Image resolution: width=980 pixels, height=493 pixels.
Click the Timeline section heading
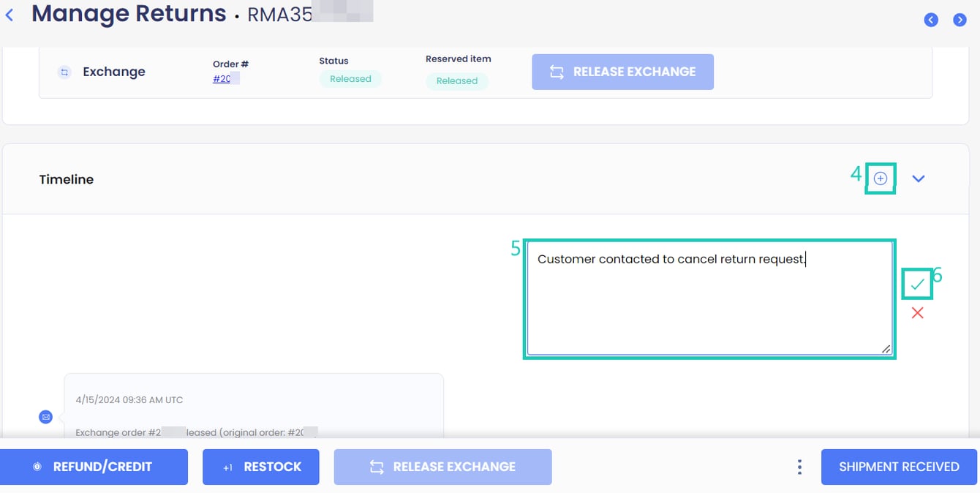(67, 179)
